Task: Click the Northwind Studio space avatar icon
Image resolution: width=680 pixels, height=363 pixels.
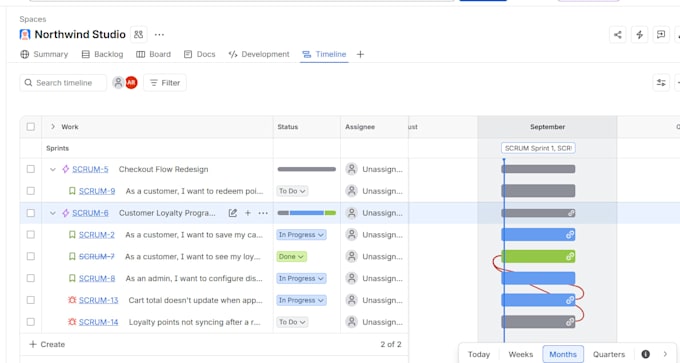Action: pos(25,34)
